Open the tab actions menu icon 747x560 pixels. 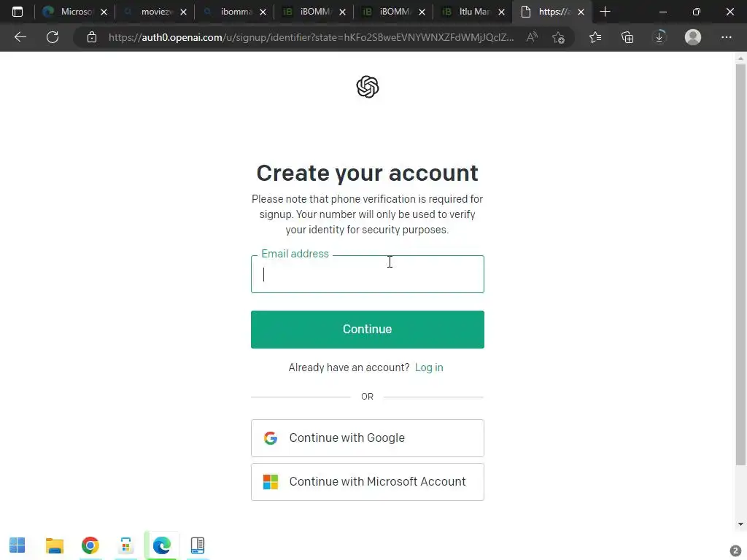point(18,12)
